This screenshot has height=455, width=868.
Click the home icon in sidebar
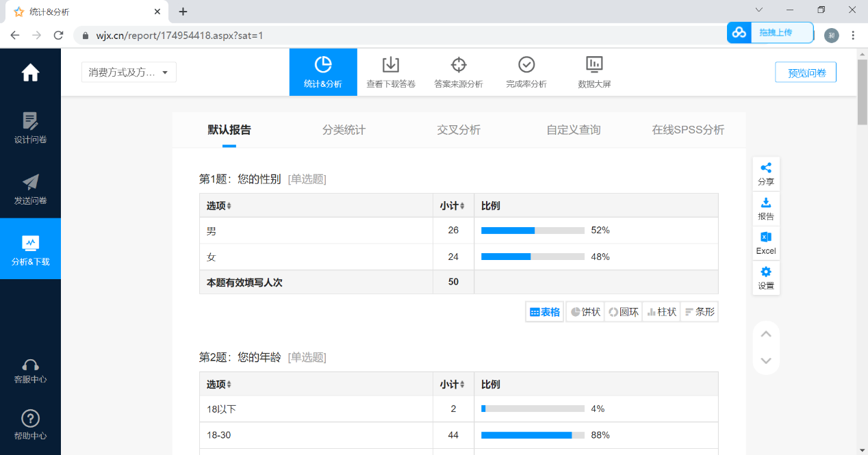[x=30, y=73]
